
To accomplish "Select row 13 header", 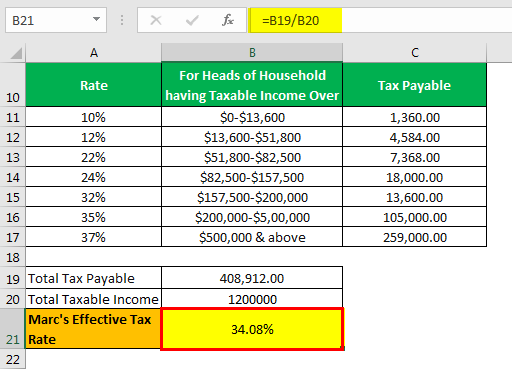I will pos(13,157).
